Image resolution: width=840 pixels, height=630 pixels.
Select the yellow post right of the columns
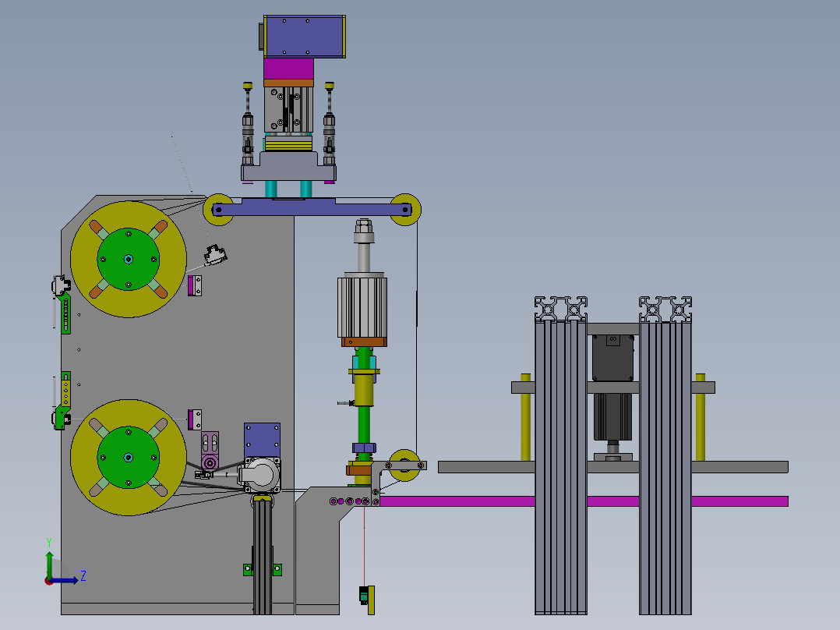pyautogui.click(x=701, y=417)
